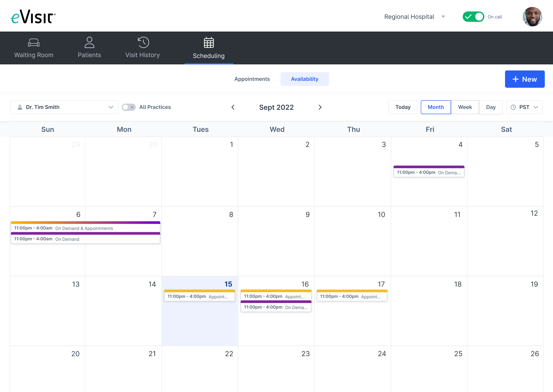Click the Visit History clock icon
Screen dimensions: 553x392
143,42
